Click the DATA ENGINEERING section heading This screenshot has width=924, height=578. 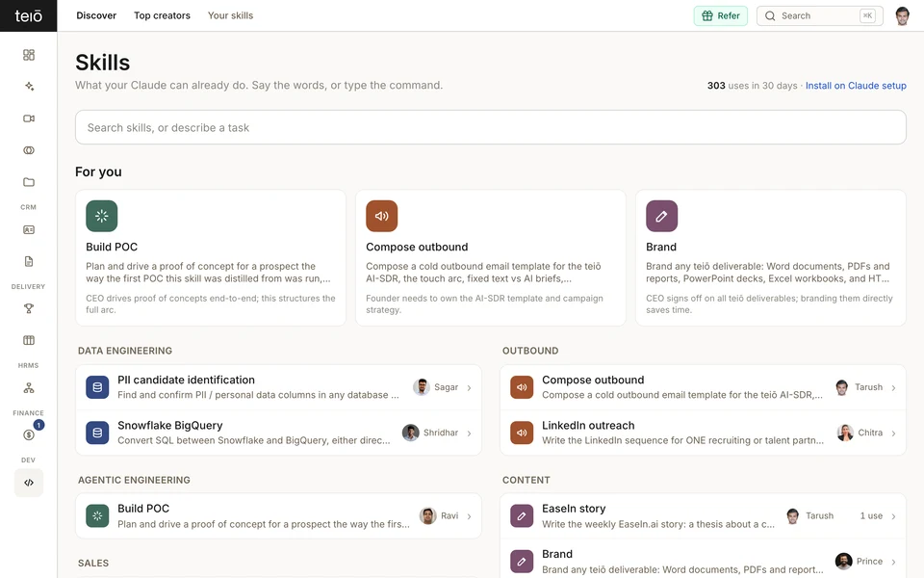coord(125,351)
